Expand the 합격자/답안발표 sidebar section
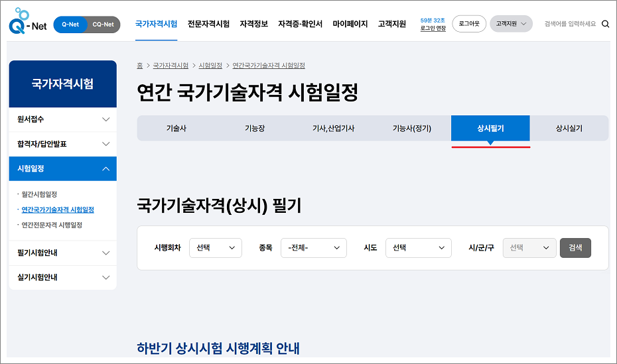Screen dimensions: 617x364 coord(63,145)
